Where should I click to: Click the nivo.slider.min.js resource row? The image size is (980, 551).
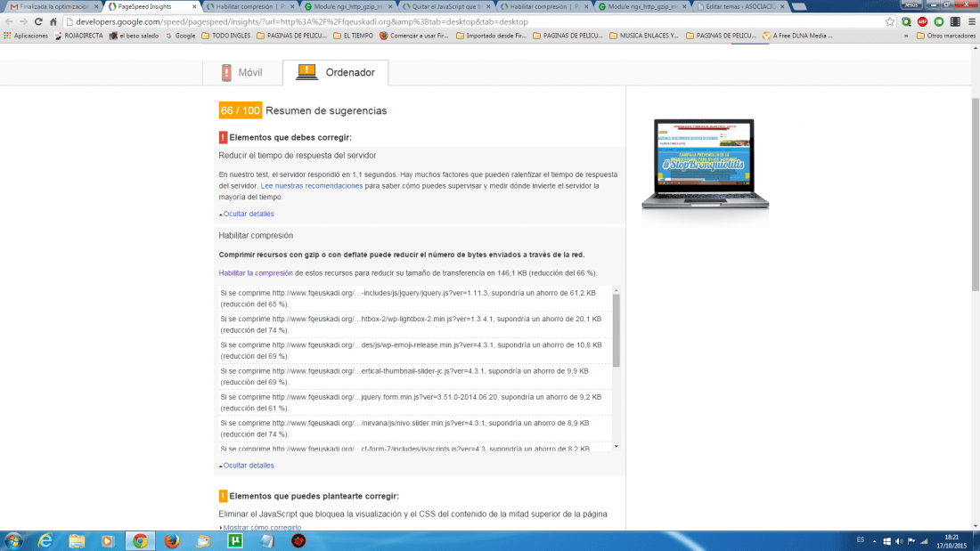click(415, 428)
